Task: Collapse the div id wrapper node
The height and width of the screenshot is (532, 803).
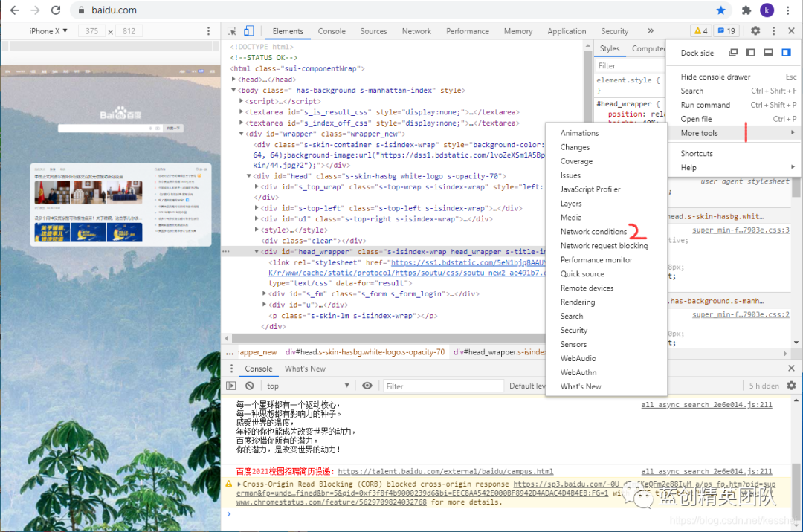Action: pos(241,134)
